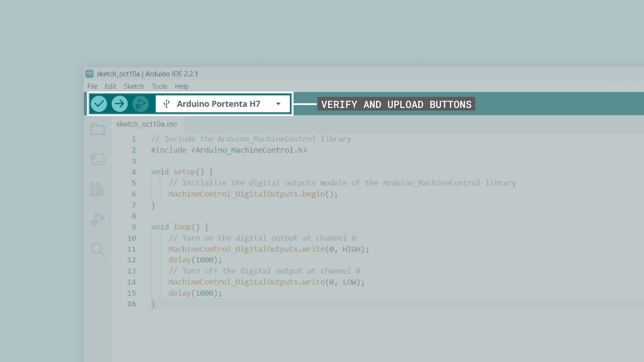Click the Verify checkmark button
This screenshot has width=644, height=362.
[99, 104]
